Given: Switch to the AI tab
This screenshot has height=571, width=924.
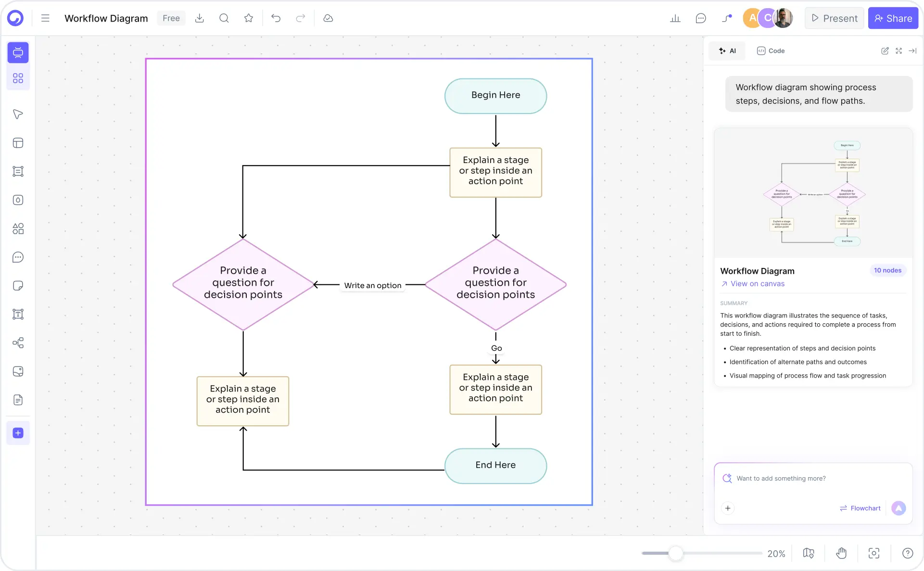Looking at the screenshot, I should [x=727, y=51].
